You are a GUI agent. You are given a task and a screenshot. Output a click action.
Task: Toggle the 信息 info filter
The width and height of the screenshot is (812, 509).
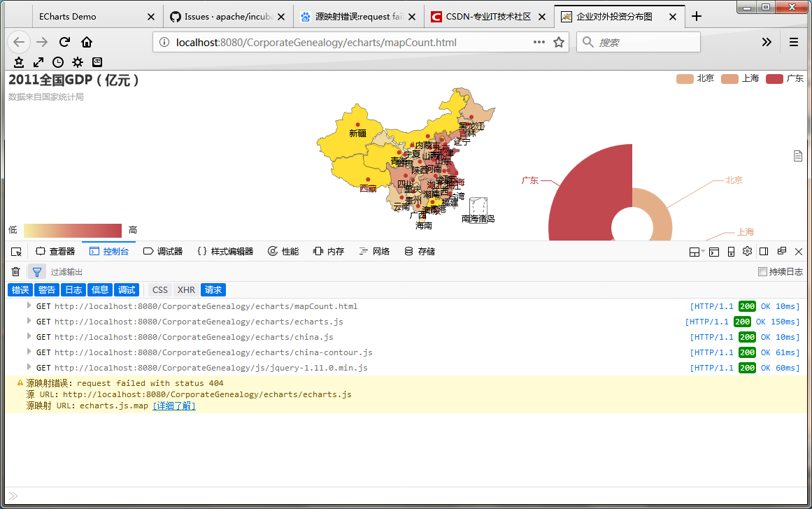(100, 290)
